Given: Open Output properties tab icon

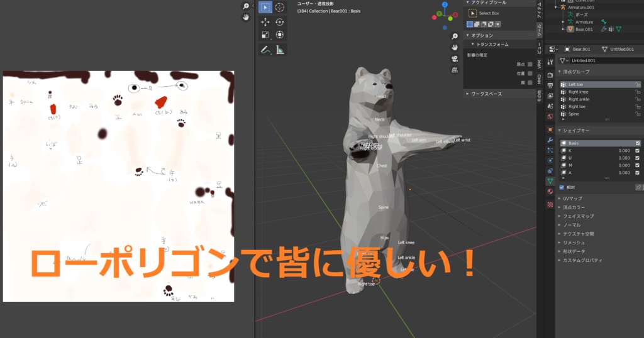Looking at the screenshot, I should coord(550,85).
